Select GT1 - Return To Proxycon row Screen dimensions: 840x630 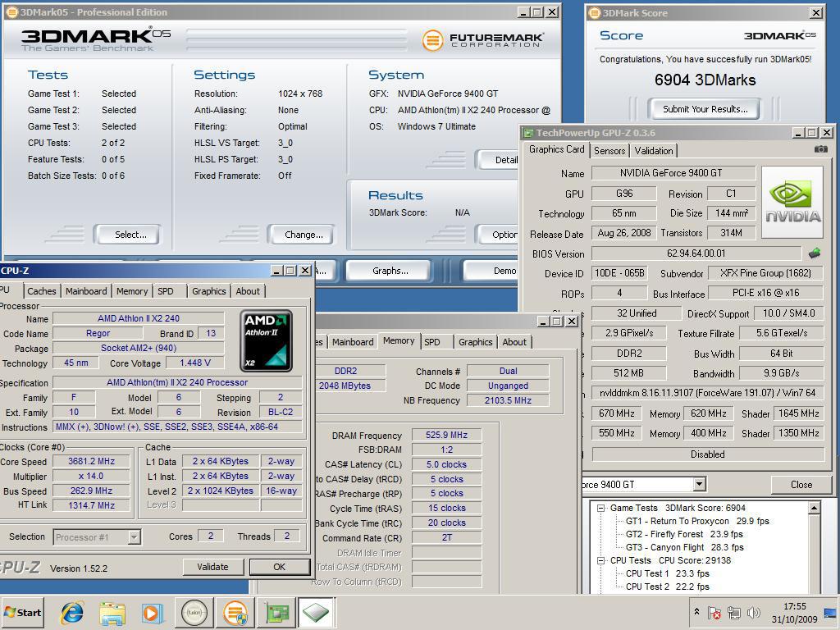point(697,521)
